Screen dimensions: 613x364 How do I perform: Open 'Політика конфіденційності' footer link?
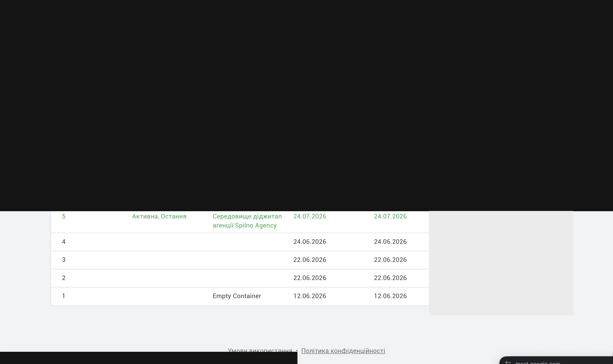click(343, 351)
